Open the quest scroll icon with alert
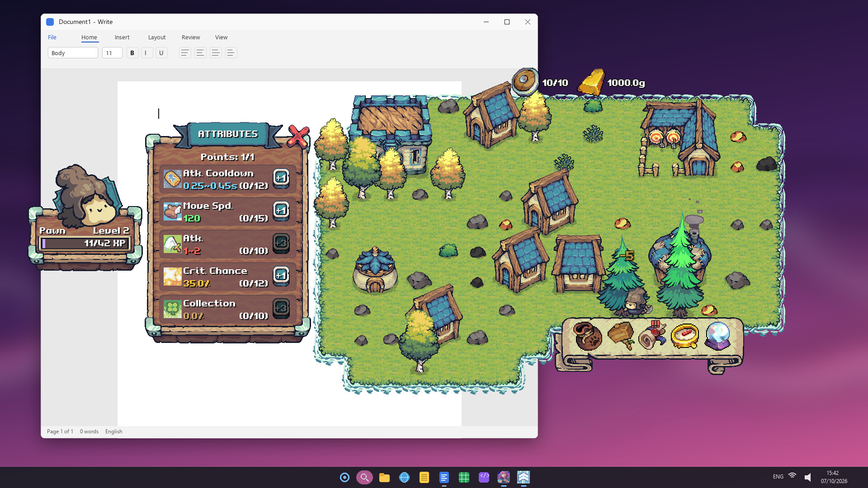The height and width of the screenshot is (488, 868). (652, 336)
